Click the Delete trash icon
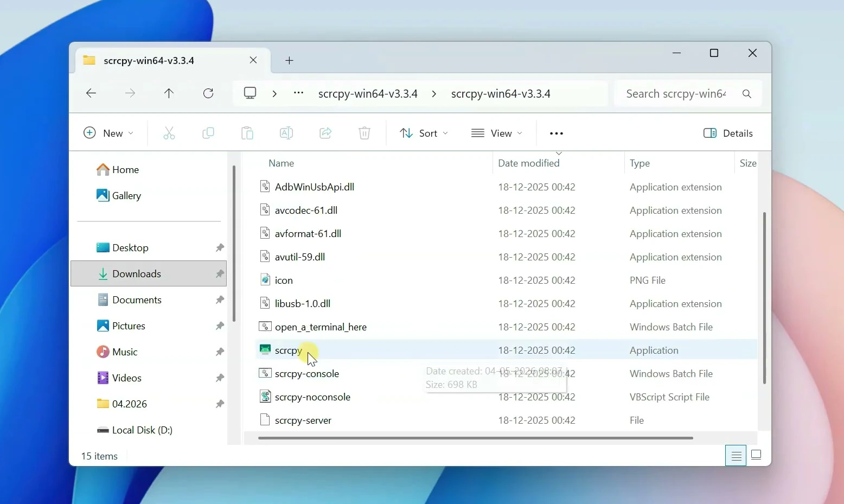This screenshot has width=844, height=504. (365, 133)
